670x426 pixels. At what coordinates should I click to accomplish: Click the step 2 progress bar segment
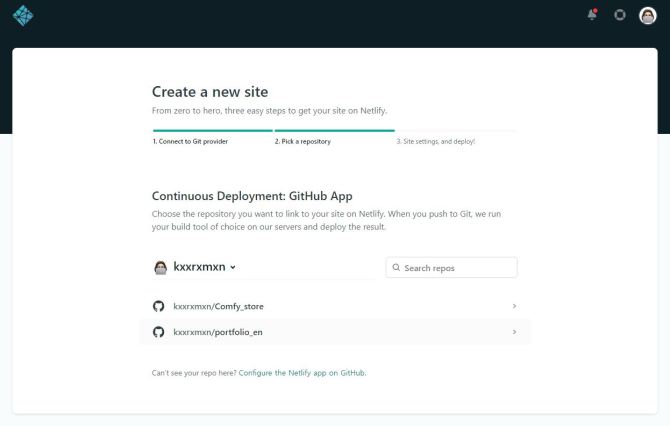tap(335, 131)
